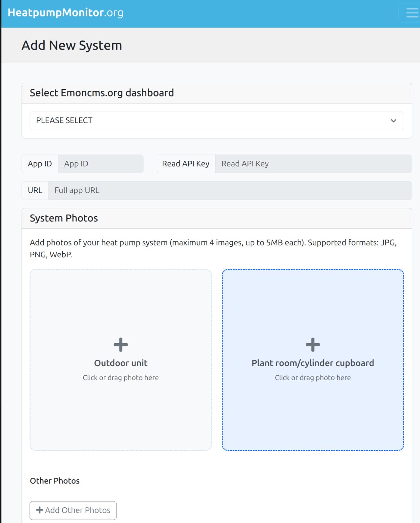Viewport: 420px width, 523px height.
Task: Click the Outdoor unit label text
Action: 121,363
